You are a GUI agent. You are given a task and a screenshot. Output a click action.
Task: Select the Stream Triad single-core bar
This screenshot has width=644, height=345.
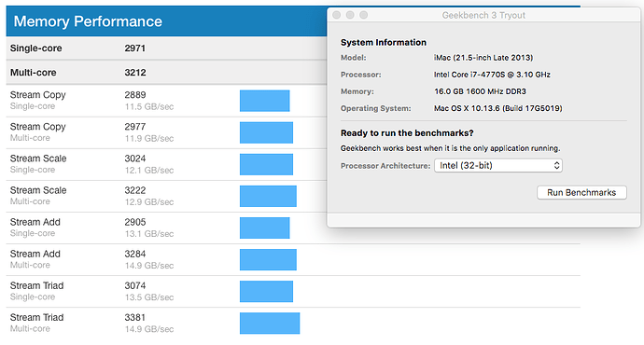coord(267,291)
